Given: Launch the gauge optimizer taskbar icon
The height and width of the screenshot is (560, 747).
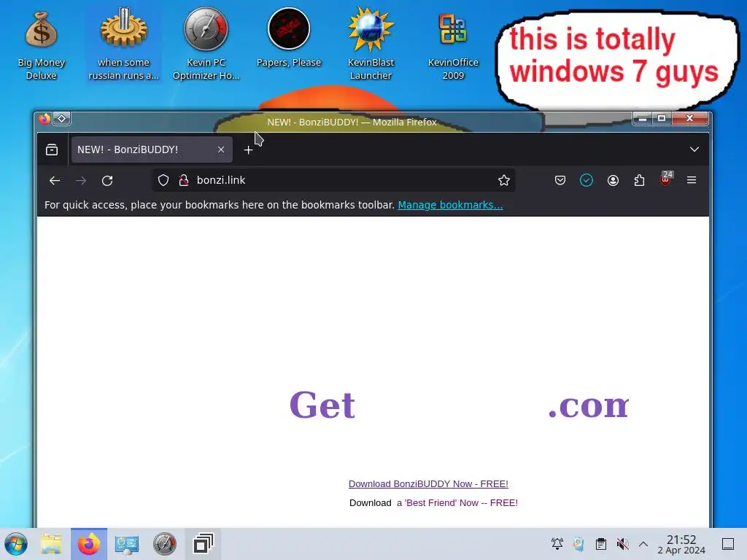Looking at the screenshot, I should point(164,544).
